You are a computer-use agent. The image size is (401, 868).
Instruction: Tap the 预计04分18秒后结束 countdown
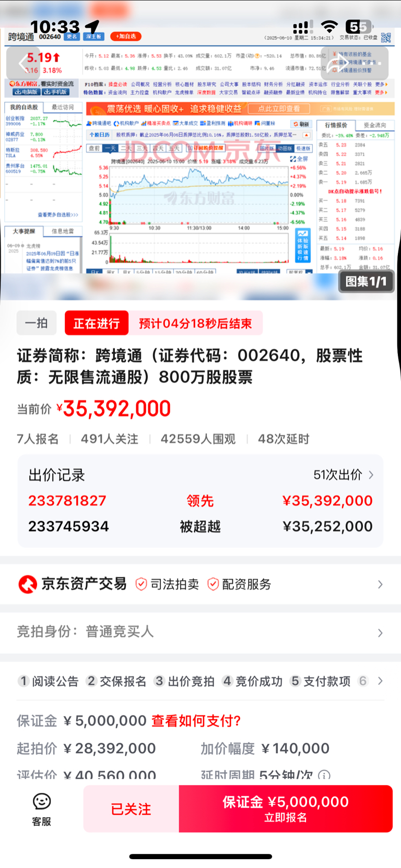coord(195,323)
